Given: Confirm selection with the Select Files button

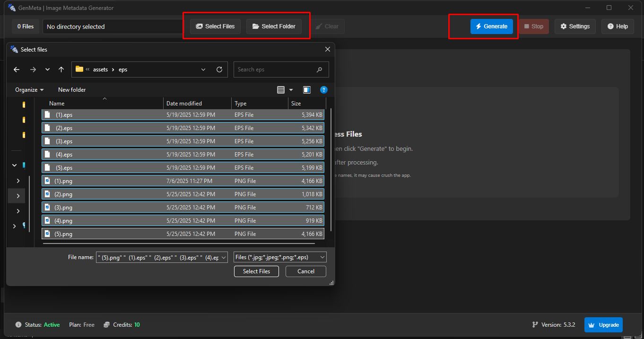Looking at the screenshot, I should (x=256, y=271).
